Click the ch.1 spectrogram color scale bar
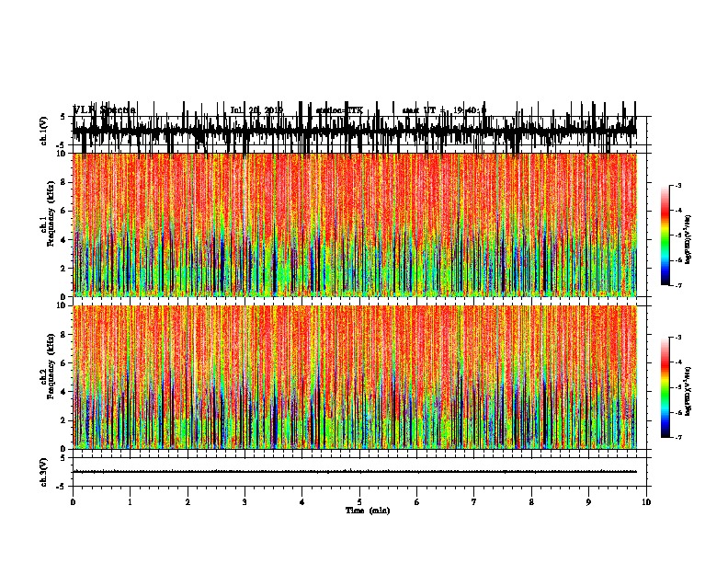Screen dimensions: 728x563 (x=665, y=236)
